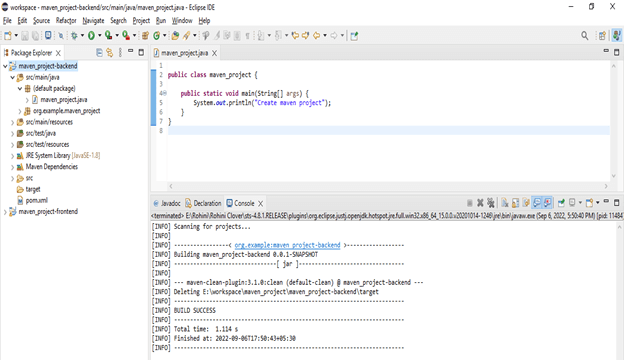624x360 pixels.
Task: Close the Console view tab
Action: [x=260, y=203]
